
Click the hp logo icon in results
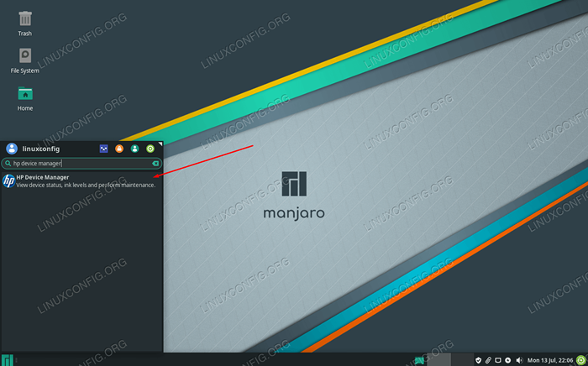[8, 181]
